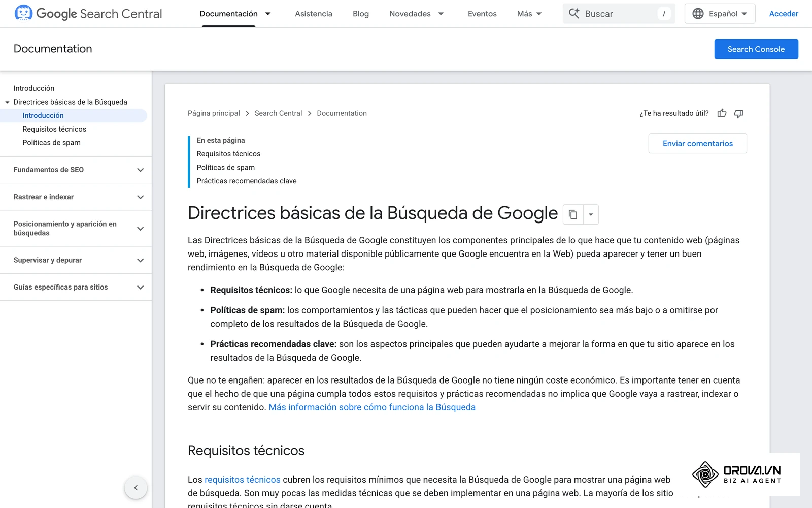The image size is (812, 508).
Task: Go to the Eventos tab
Action: point(482,14)
